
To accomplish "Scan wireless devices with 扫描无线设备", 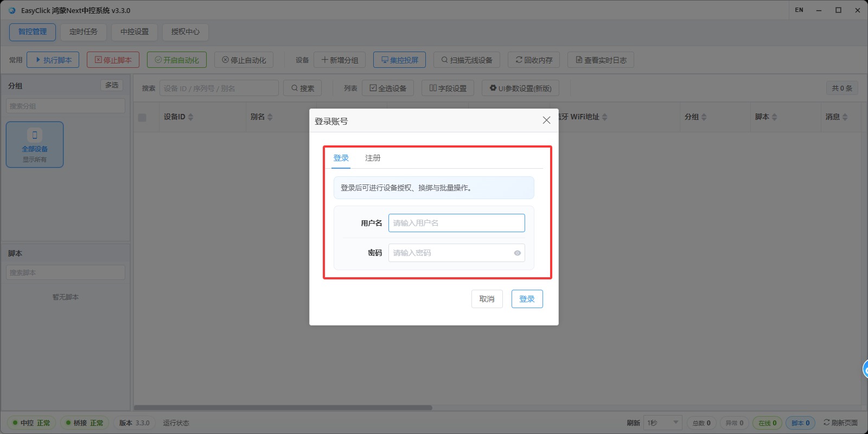I will click(467, 60).
